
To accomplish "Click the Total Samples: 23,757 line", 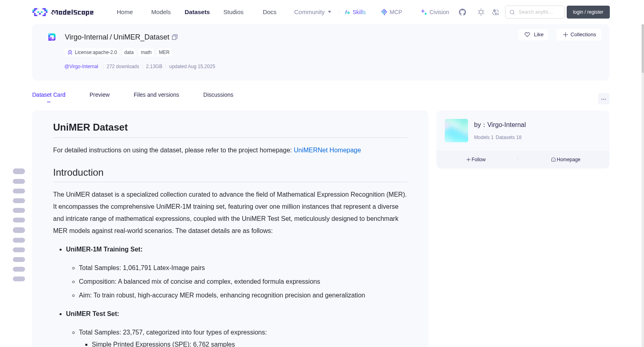I will pyautogui.click(x=173, y=332).
